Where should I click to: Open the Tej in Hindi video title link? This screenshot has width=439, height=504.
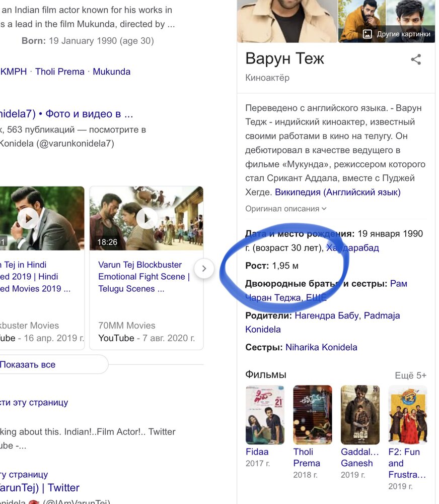click(35, 277)
